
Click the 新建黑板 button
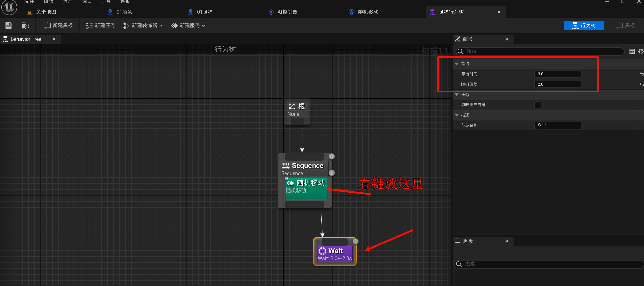coord(58,25)
